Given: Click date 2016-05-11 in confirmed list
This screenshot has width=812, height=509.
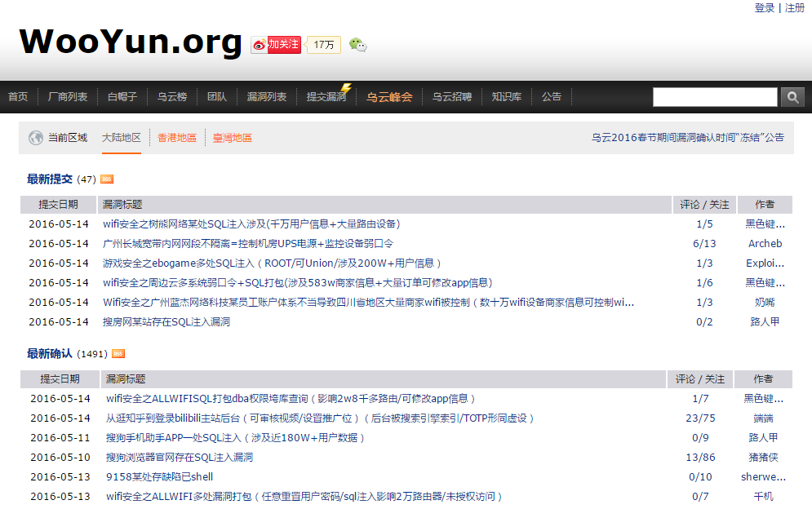Looking at the screenshot, I should [60, 438].
